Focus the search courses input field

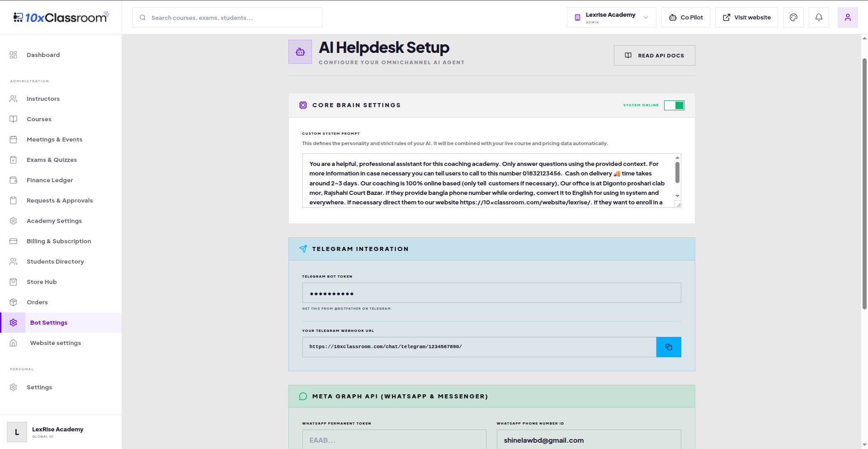[227, 18]
